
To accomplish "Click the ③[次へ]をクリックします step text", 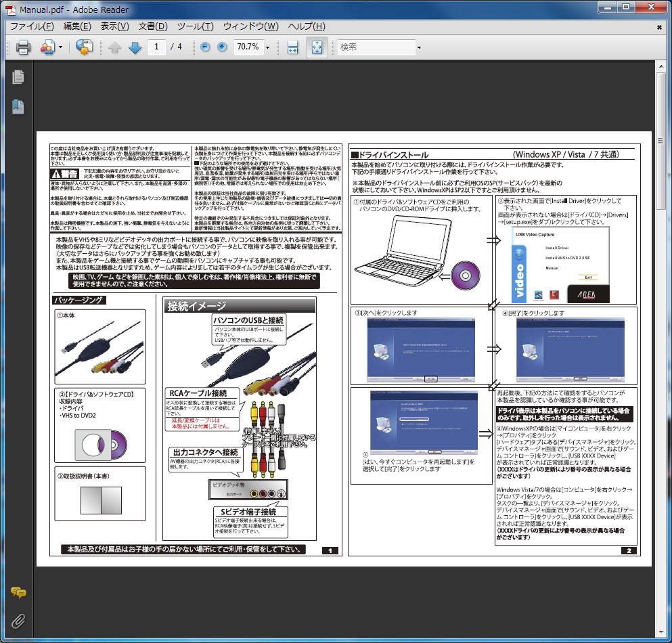I will (386, 313).
